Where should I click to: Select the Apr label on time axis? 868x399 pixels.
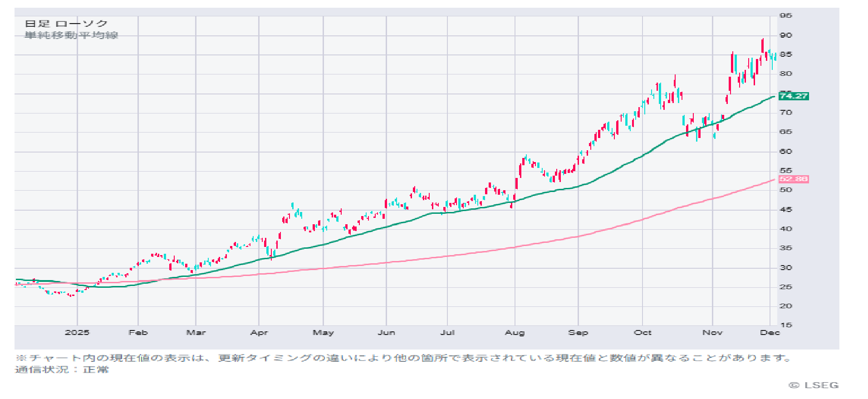tap(259, 333)
